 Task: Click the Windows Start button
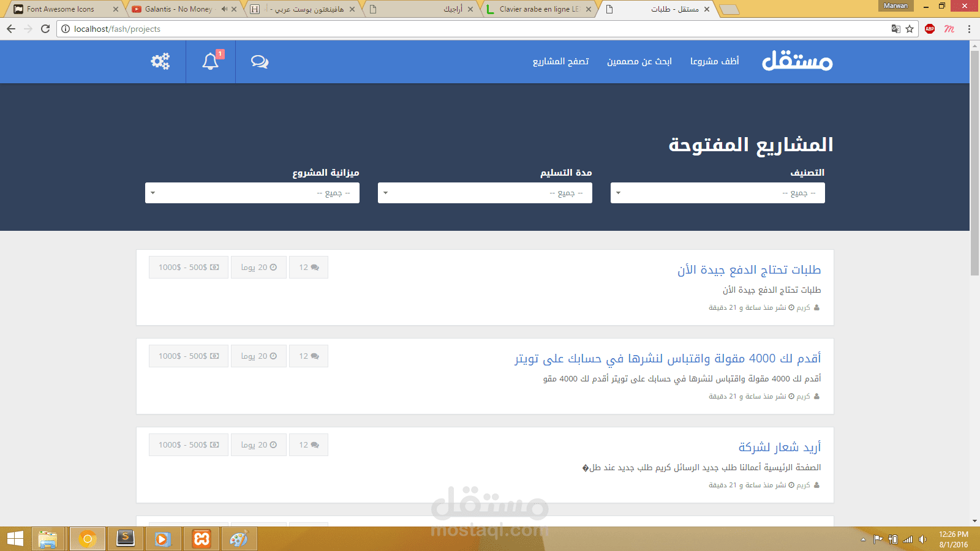[x=15, y=539]
